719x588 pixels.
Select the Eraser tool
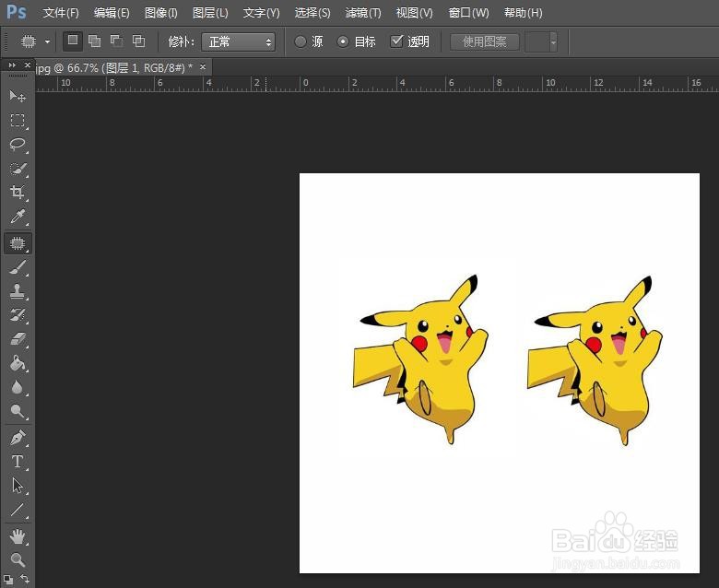(18, 338)
